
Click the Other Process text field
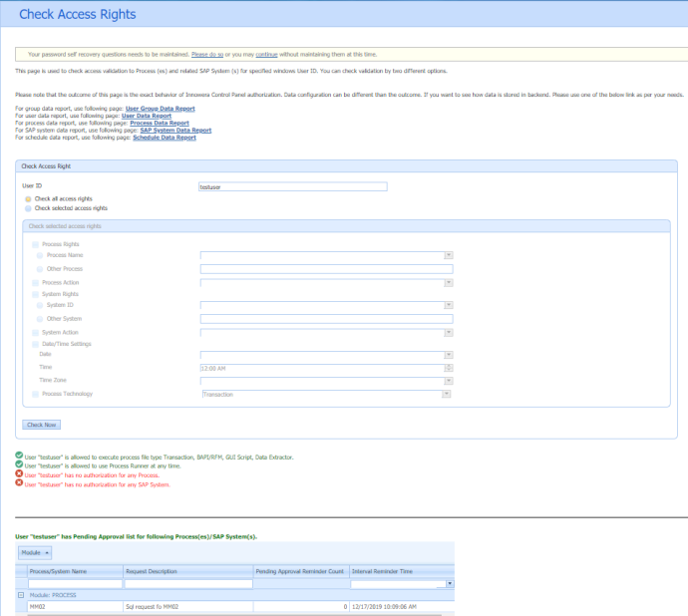(326, 269)
